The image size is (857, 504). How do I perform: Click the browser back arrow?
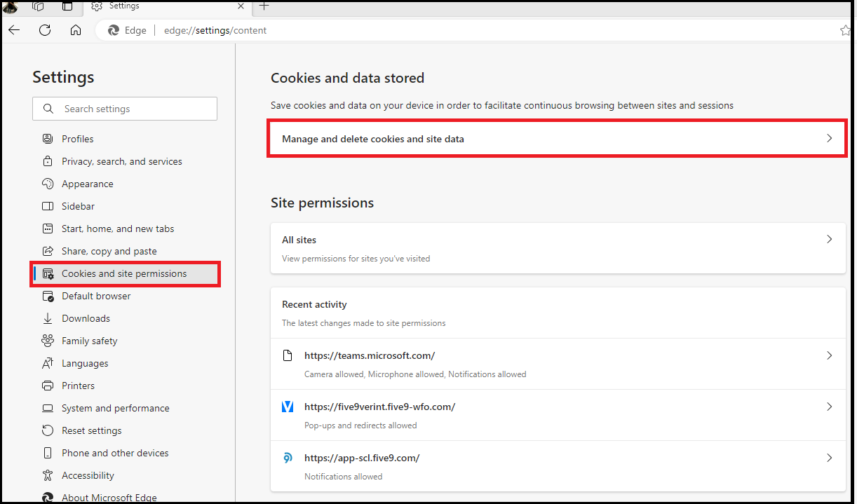point(14,30)
